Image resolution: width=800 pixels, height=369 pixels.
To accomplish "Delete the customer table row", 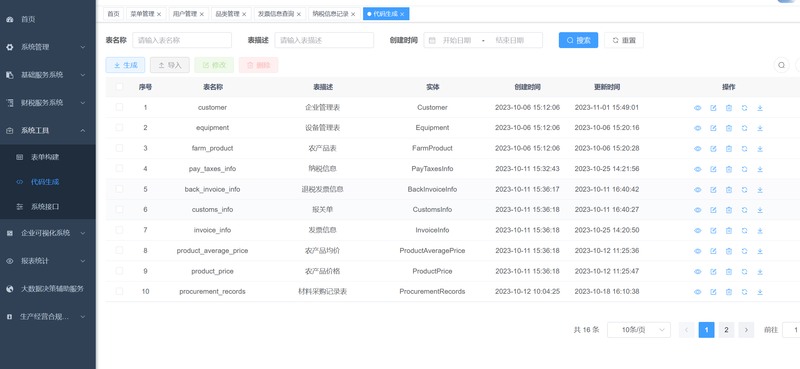I will pyautogui.click(x=729, y=108).
